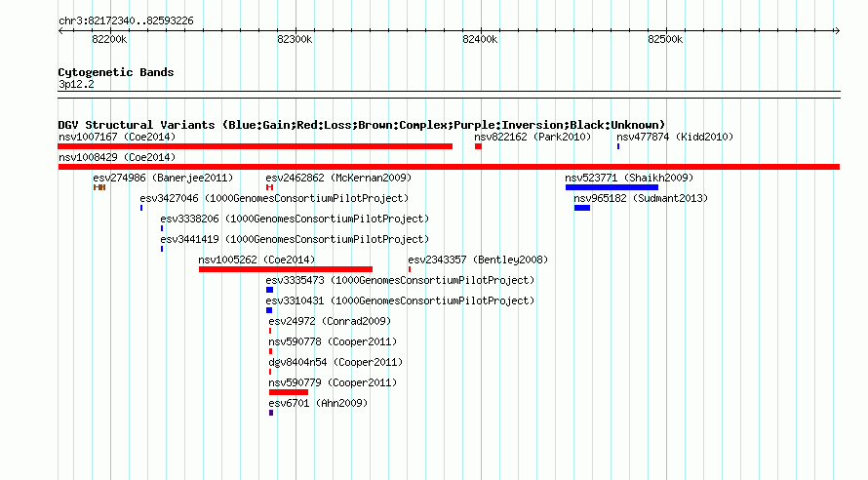Click the 82300k ruler tick label

tap(295, 39)
